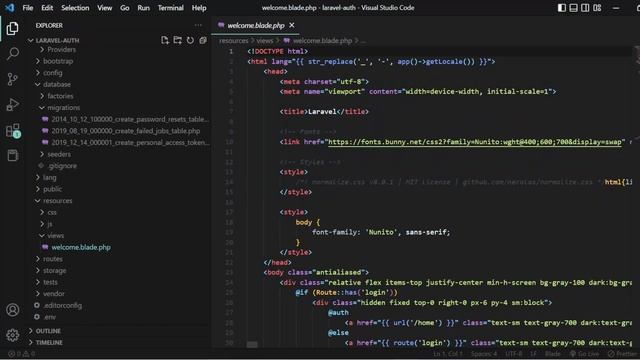This screenshot has height=360, width=640.
Task: Open the Help menu
Action: click(199, 8)
